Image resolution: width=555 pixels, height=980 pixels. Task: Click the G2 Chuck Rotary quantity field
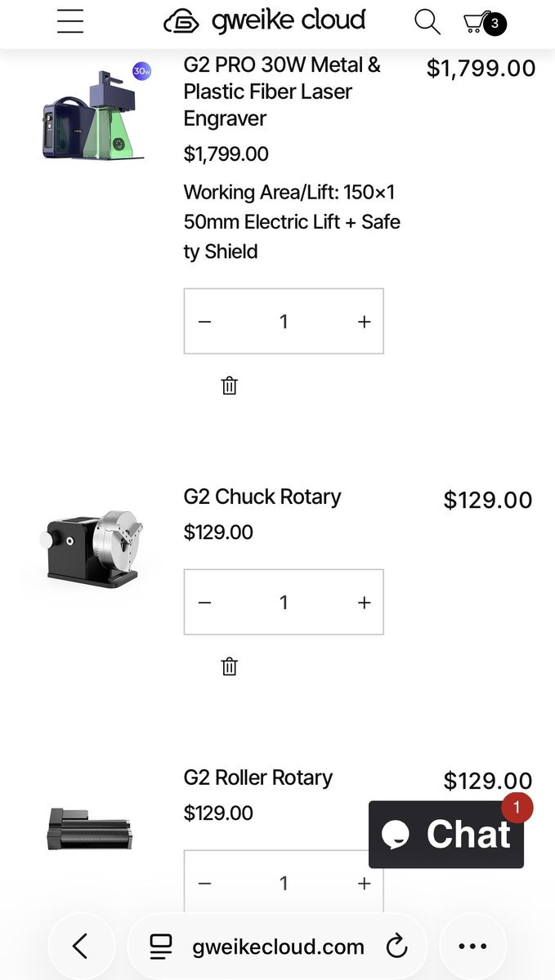click(x=284, y=603)
